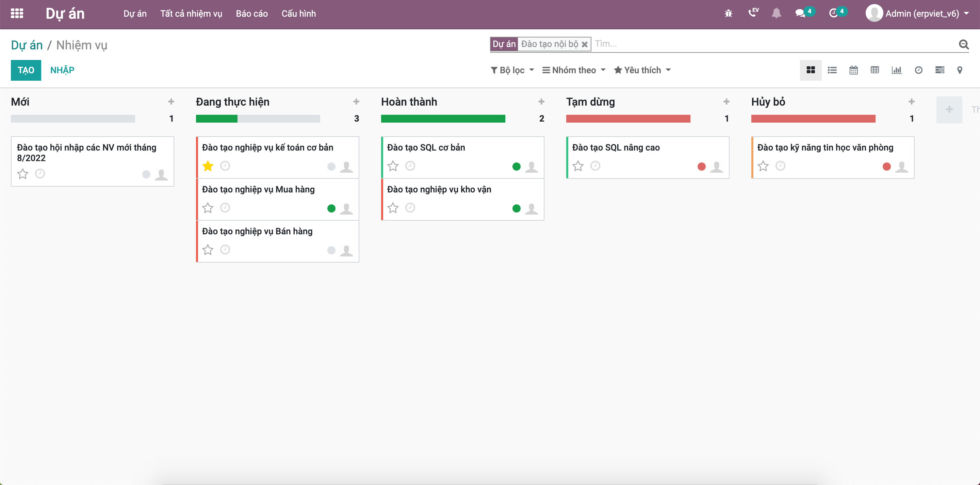The height and width of the screenshot is (485, 980).
Task: Unstar Đào tạo nghiệp vụ kế toán cơ bản
Action: pyautogui.click(x=208, y=166)
